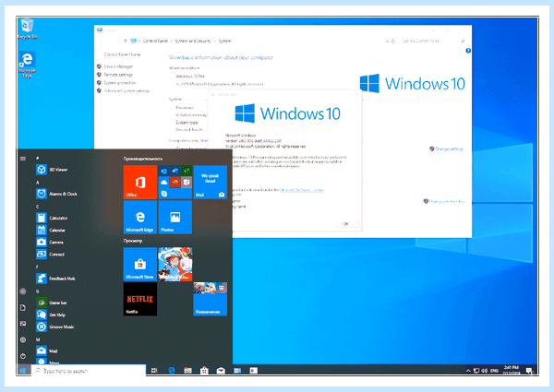Jump via the letter G header in app list
554x392 pixels.
point(38,291)
